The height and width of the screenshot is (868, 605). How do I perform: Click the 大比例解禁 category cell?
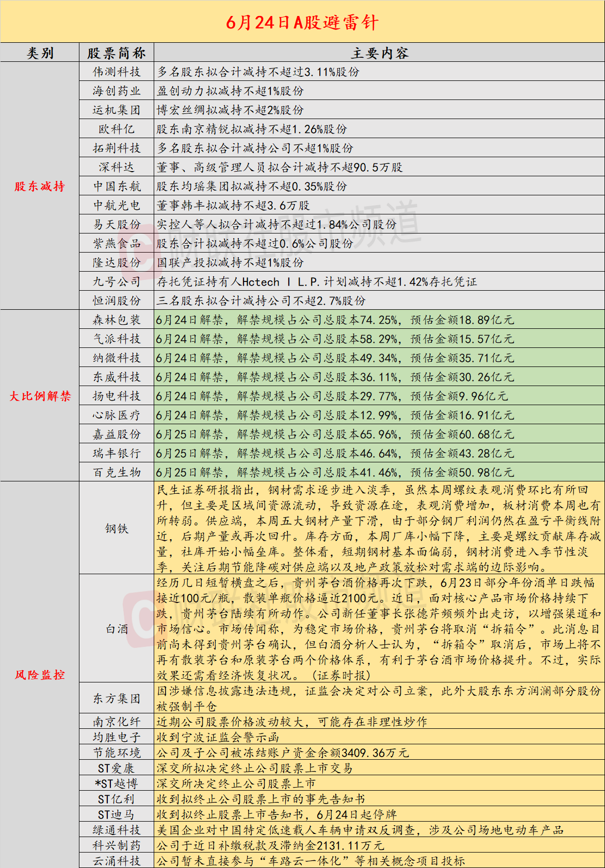(x=40, y=396)
